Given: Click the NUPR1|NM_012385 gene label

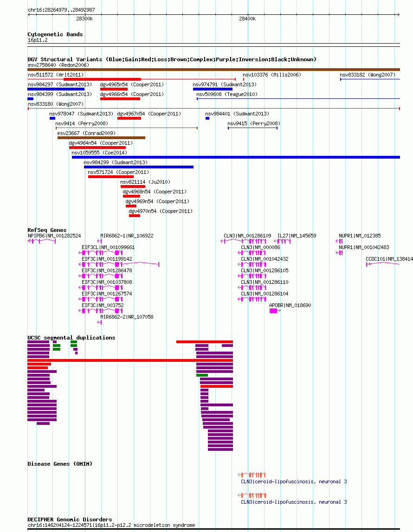Looking at the screenshot, I should pos(360,236).
